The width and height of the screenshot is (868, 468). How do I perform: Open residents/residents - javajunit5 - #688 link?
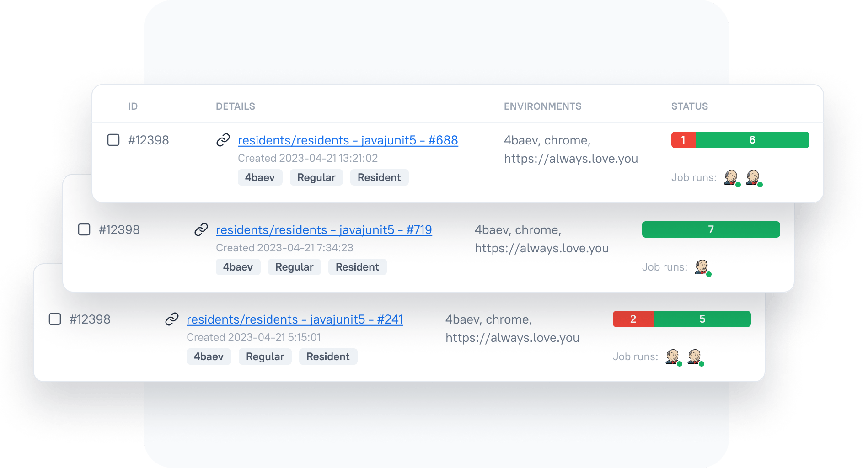click(x=348, y=140)
